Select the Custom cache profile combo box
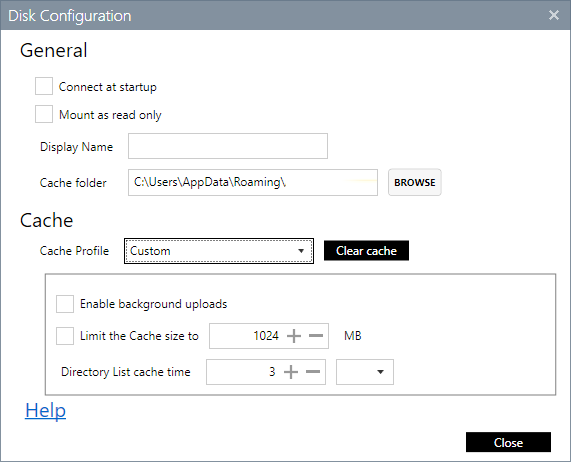The height and width of the screenshot is (462, 571). (x=219, y=251)
